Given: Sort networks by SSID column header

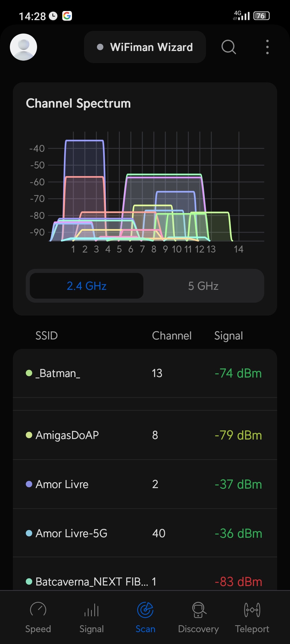Looking at the screenshot, I should [x=47, y=336].
